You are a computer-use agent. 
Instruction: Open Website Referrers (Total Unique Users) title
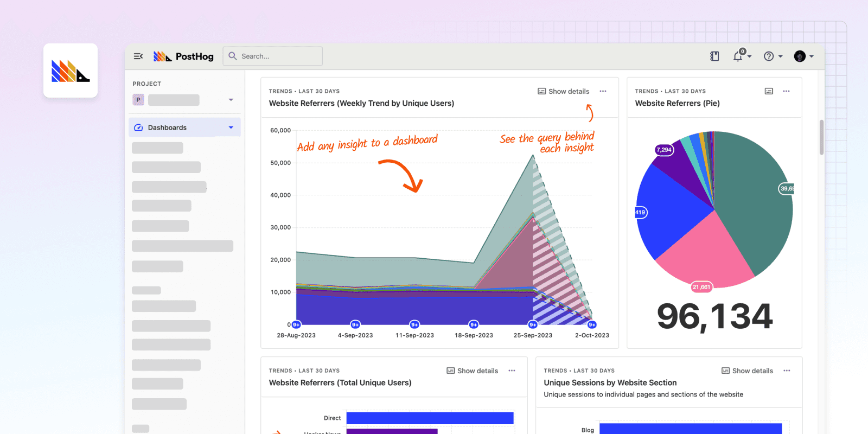tap(340, 382)
